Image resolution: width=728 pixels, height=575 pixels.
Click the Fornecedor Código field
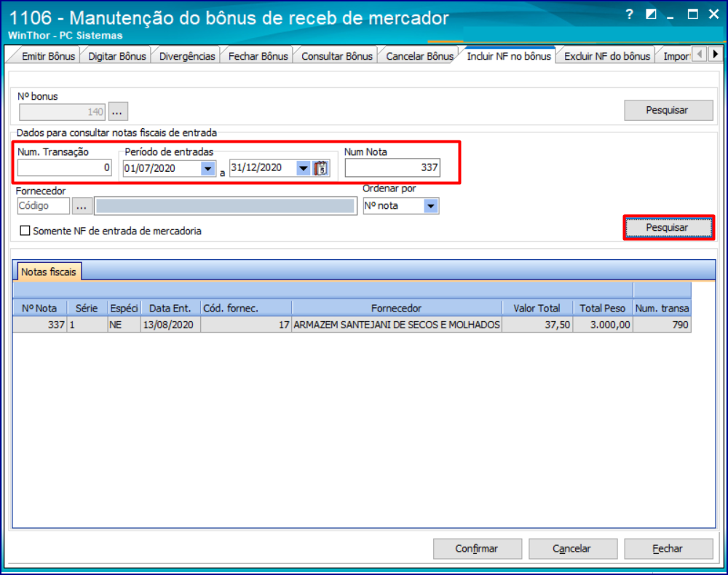(44, 206)
